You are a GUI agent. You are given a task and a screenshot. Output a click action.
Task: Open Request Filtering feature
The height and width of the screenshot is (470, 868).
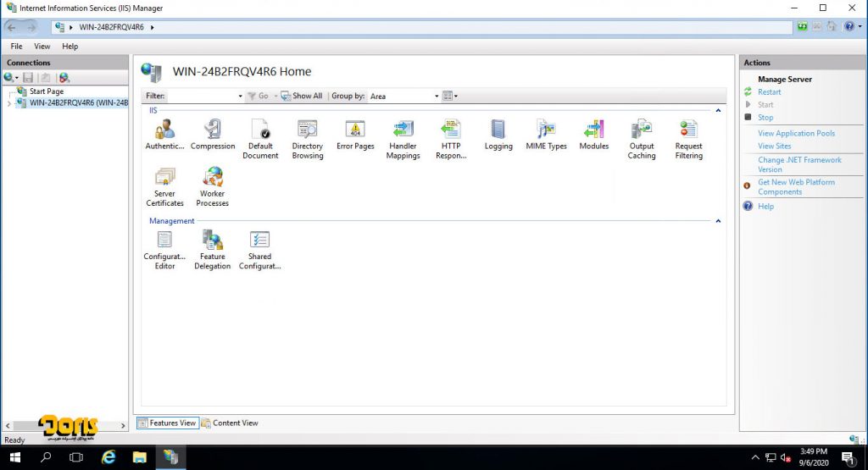pyautogui.click(x=688, y=140)
